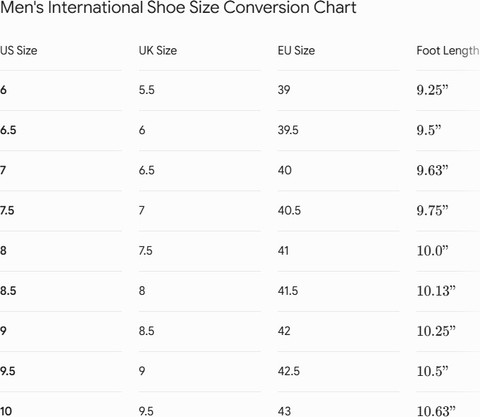Click US size 6 cell

[x=3, y=90]
